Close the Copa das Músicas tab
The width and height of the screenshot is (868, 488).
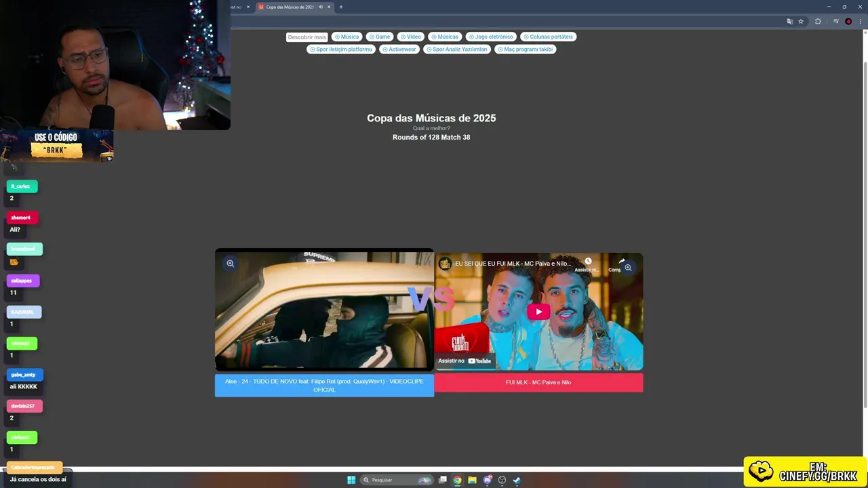pos(329,7)
